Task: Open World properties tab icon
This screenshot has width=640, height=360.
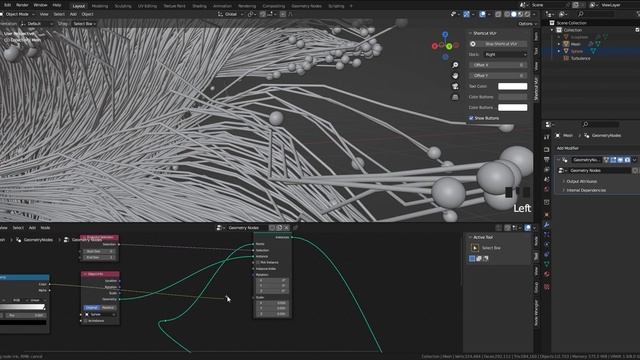Action: coord(547,189)
